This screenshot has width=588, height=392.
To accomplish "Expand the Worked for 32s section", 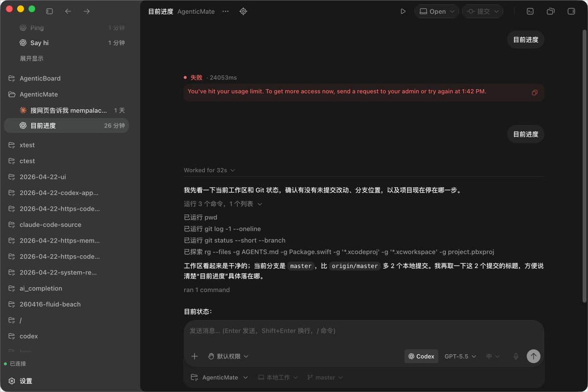I will (x=209, y=170).
